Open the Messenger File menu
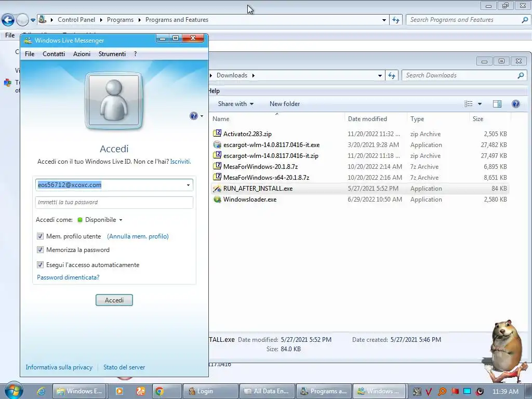 point(30,54)
